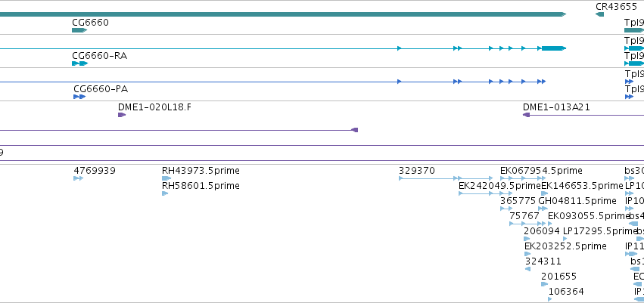Select EST label 365775
644x303 pixels.
tap(518, 201)
